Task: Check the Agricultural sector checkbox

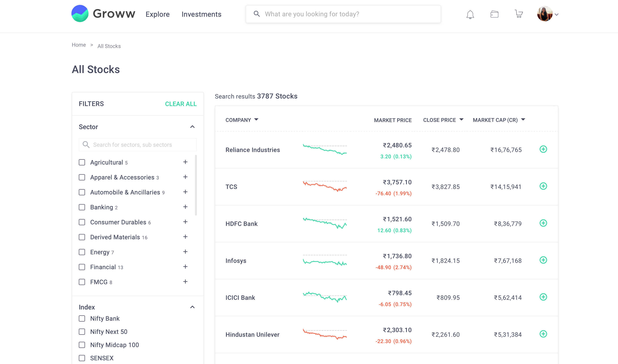Action: coord(82,162)
